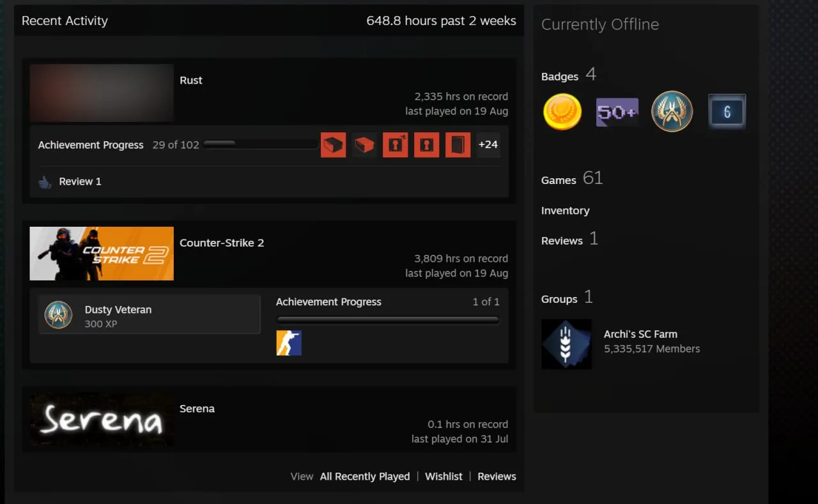Click Rust Achievement Progress bar

point(261,144)
